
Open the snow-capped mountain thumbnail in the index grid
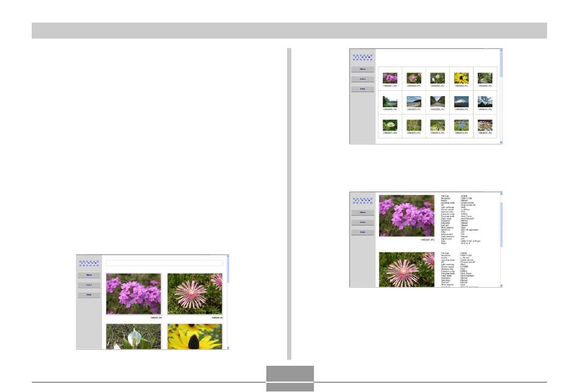[x=461, y=101]
